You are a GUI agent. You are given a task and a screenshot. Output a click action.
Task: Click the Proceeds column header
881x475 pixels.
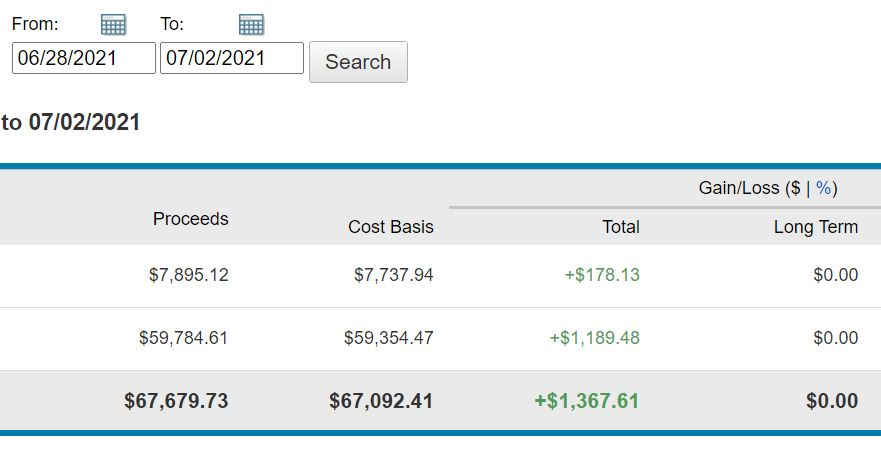tap(190, 219)
